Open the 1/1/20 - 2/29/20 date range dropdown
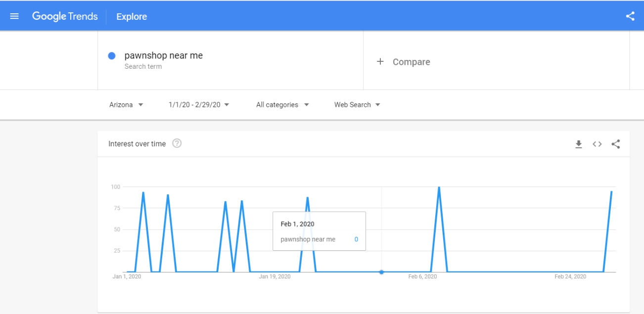Image resolution: width=644 pixels, height=314 pixels. [199, 105]
